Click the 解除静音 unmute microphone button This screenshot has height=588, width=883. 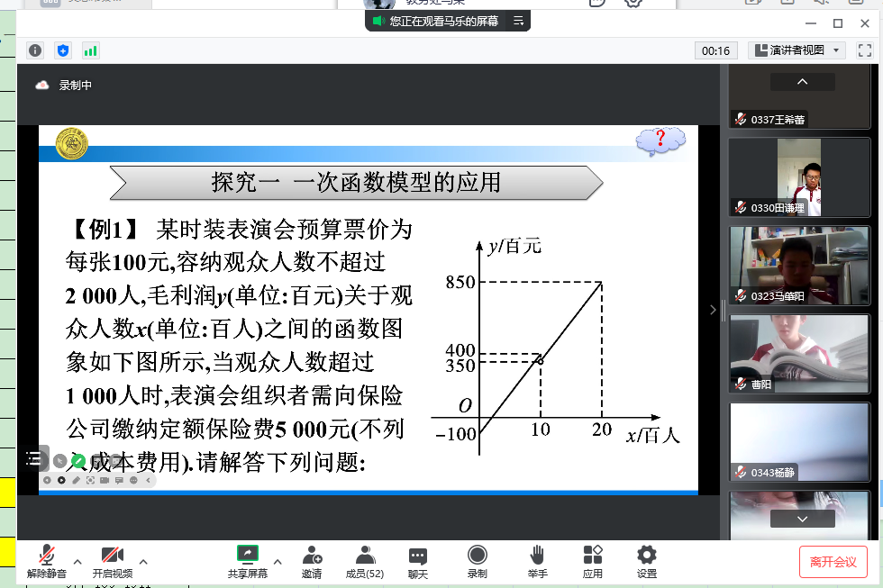click(x=47, y=561)
